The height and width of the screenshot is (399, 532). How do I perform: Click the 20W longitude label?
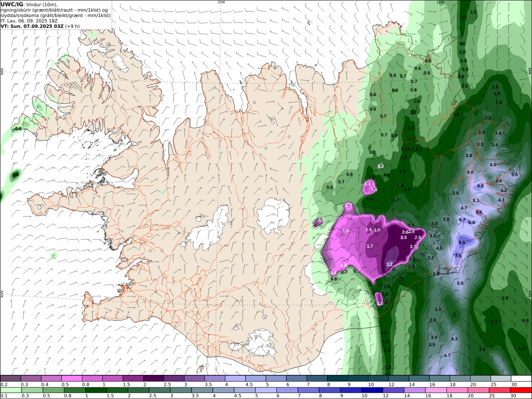(221, 2)
